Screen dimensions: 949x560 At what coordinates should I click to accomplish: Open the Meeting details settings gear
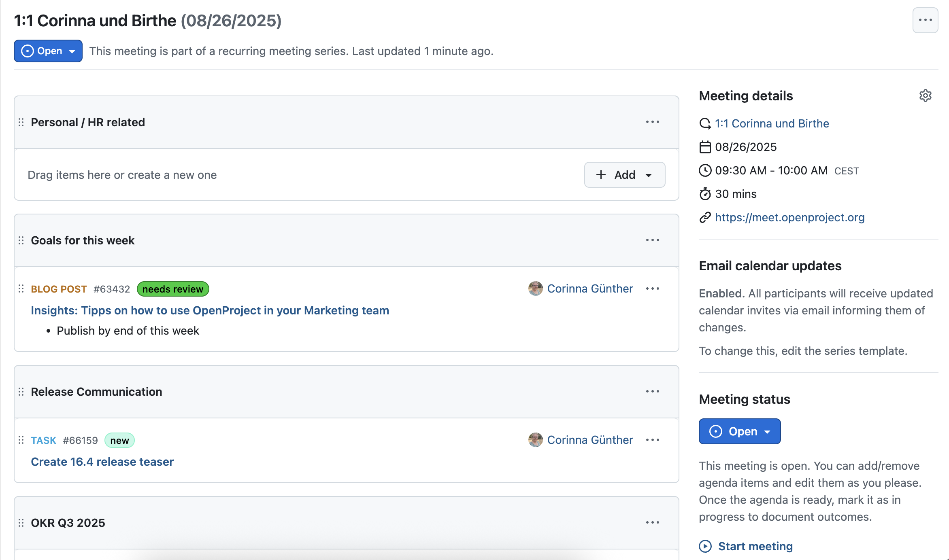[925, 96]
